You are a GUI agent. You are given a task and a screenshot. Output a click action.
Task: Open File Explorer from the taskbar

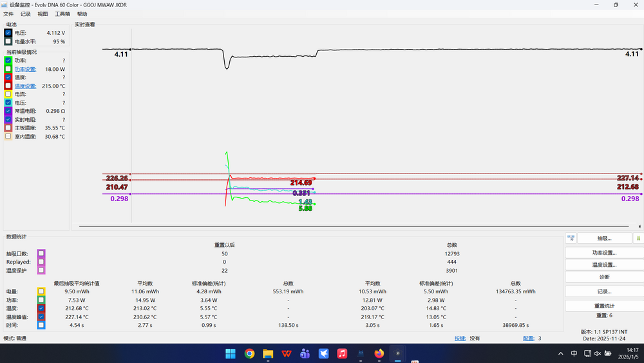[x=268, y=353]
